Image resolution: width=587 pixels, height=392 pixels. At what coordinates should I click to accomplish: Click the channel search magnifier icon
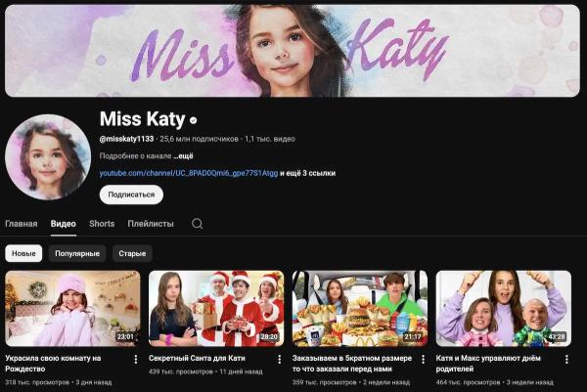pos(197,224)
